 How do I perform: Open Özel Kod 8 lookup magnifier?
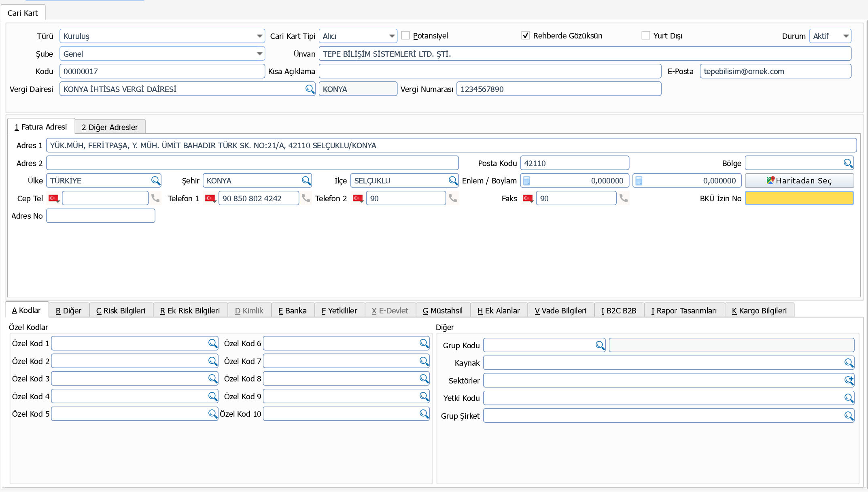pyautogui.click(x=424, y=379)
